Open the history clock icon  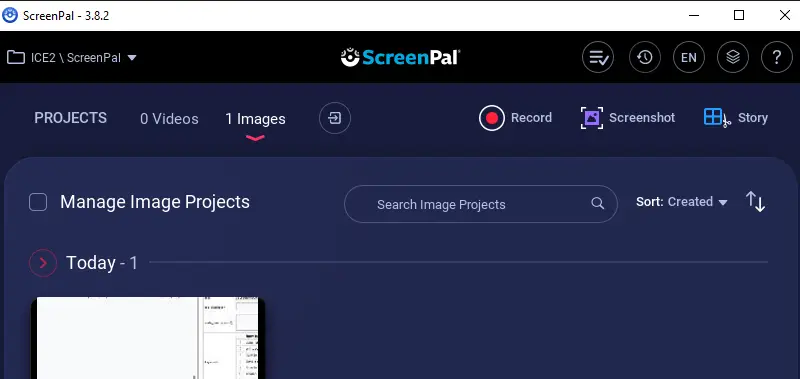pos(645,57)
